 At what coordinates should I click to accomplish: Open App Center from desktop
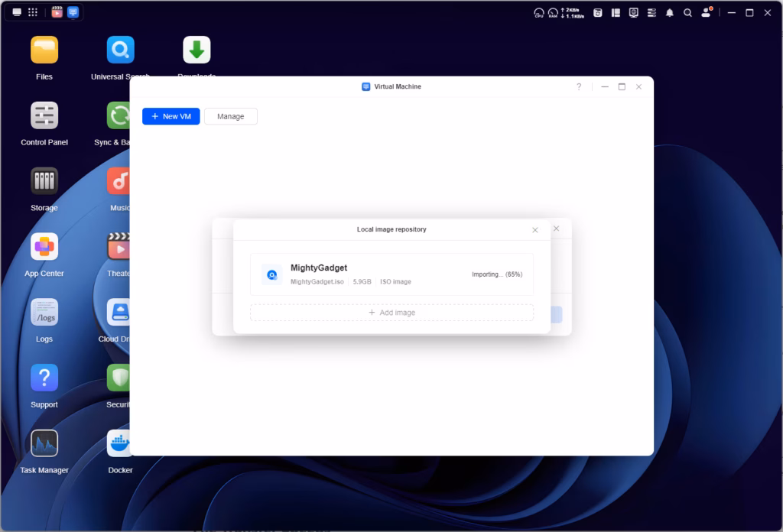pos(44,248)
